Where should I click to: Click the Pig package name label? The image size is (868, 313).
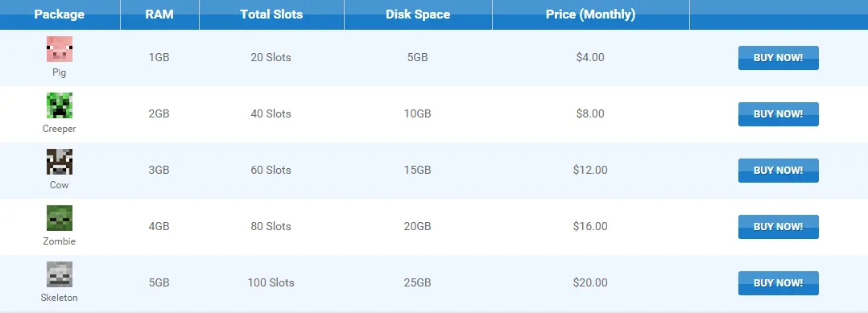[60, 73]
